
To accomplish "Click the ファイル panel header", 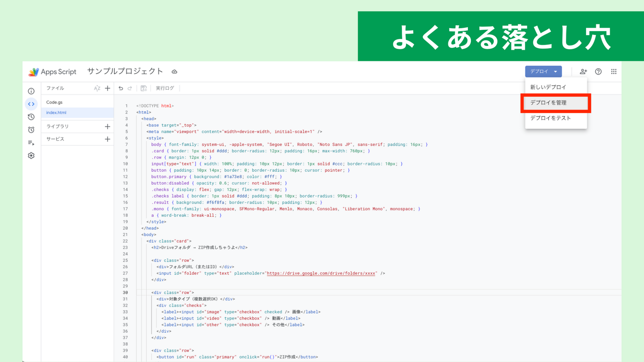I will tap(55, 88).
